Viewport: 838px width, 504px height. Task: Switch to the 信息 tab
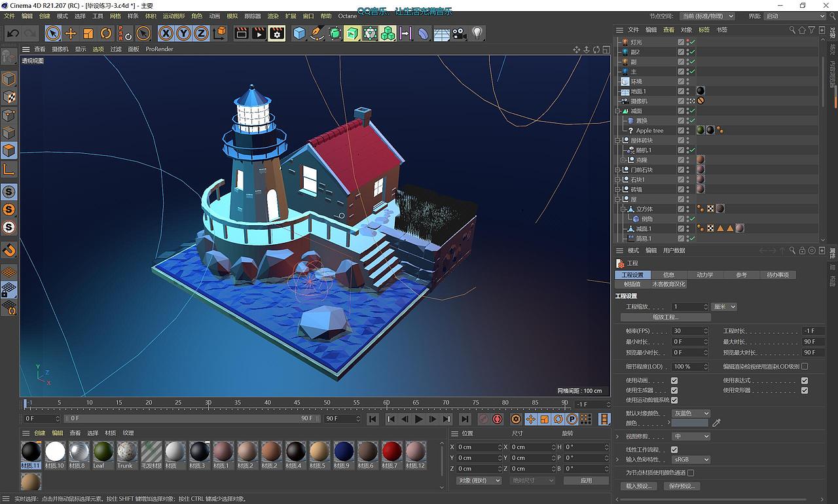pyautogui.click(x=668, y=275)
